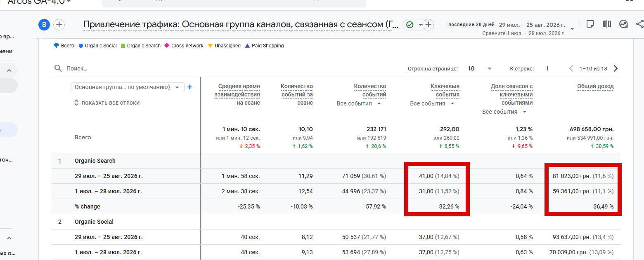
Task: Click the 1,23 % total session share value
Action: click(x=524, y=129)
